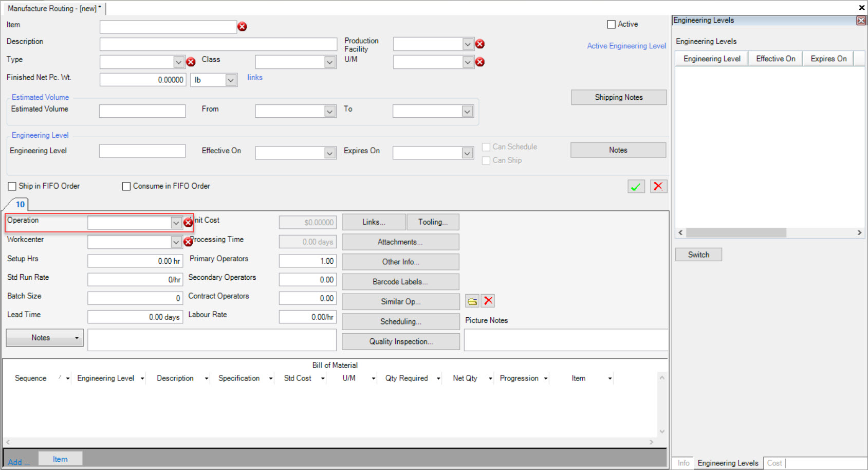The image size is (868, 470).
Task: Open Other Info... dialog
Action: pos(400,262)
